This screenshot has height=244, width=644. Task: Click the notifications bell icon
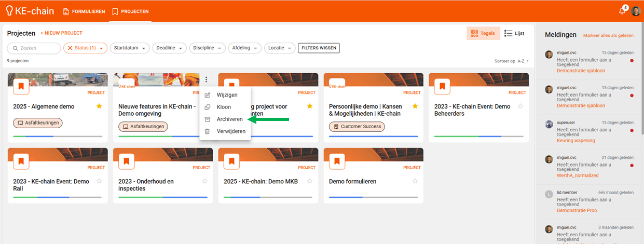(622, 11)
